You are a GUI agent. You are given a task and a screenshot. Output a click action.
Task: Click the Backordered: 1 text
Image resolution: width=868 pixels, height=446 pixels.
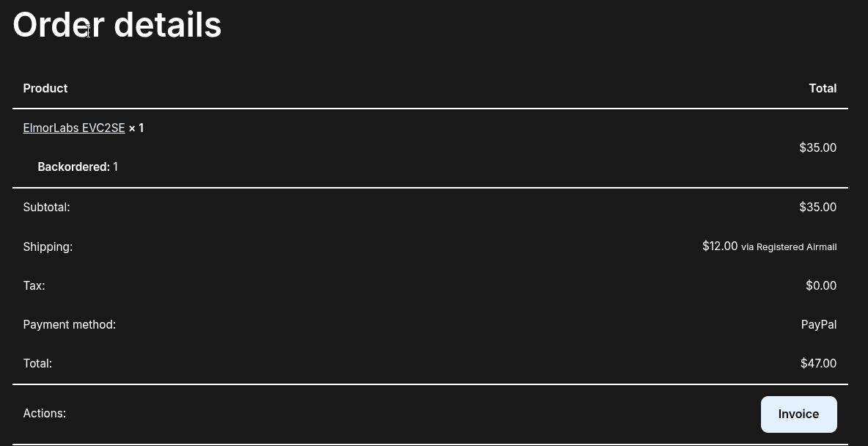pyautogui.click(x=78, y=167)
